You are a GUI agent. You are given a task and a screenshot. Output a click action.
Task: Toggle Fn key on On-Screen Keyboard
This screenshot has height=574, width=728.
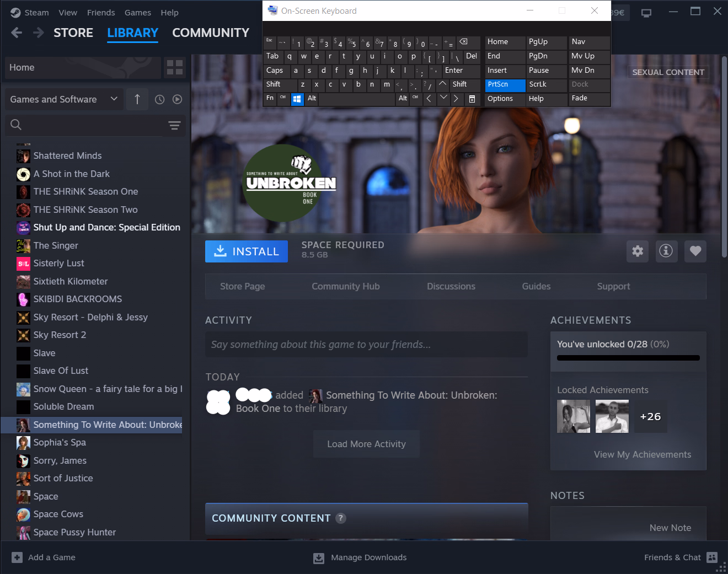tap(270, 99)
